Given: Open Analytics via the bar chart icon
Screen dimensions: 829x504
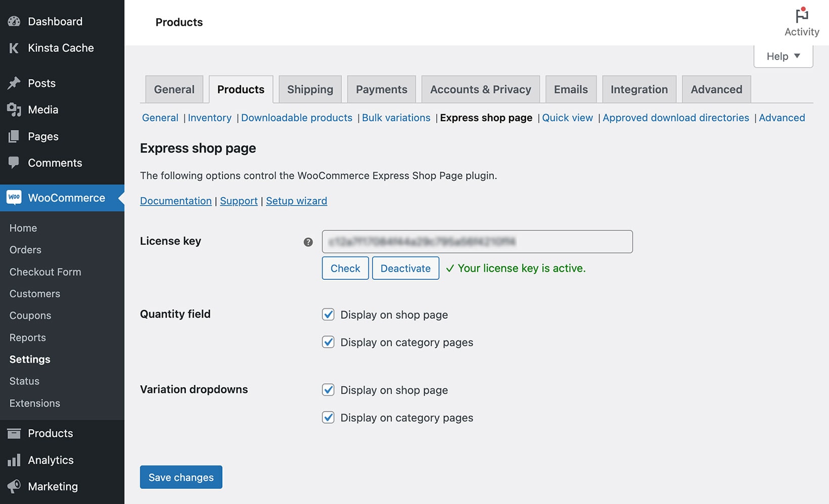Looking at the screenshot, I should [14, 460].
